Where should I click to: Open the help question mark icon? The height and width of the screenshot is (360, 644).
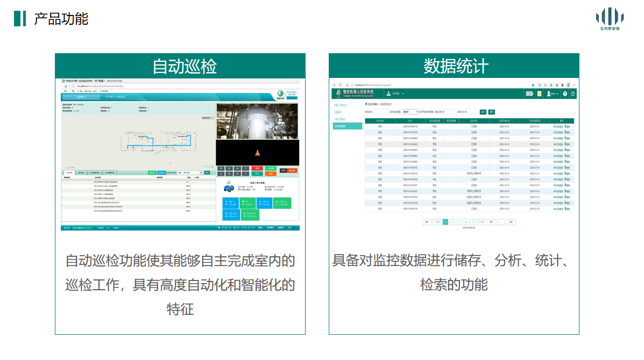pyautogui.click(x=565, y=93)
